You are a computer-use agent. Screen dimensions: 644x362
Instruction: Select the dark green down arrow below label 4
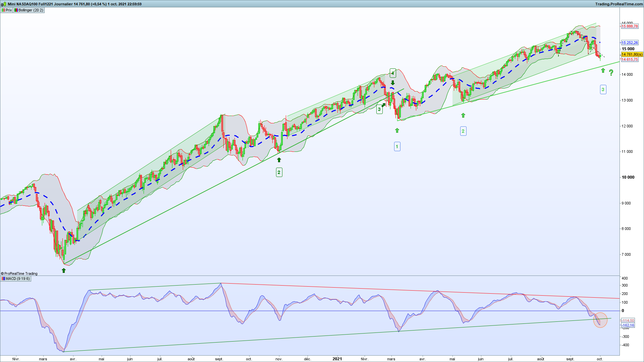393,82
